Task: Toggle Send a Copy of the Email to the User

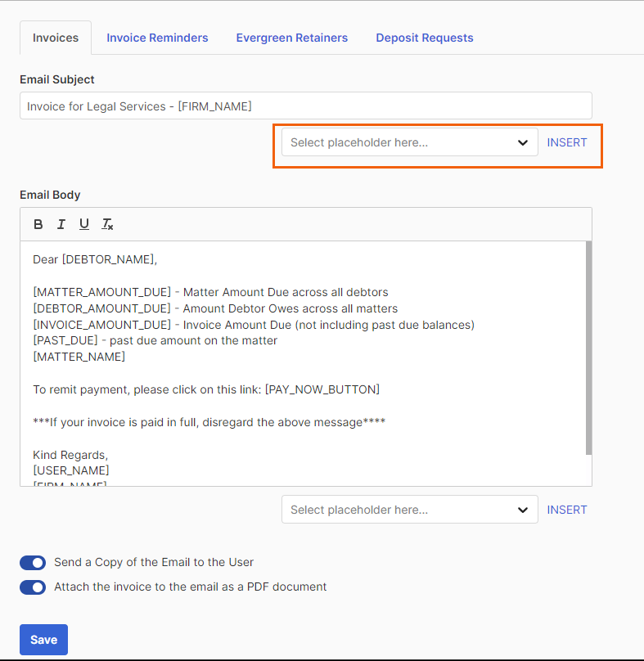Action: [x=33, y=563]
